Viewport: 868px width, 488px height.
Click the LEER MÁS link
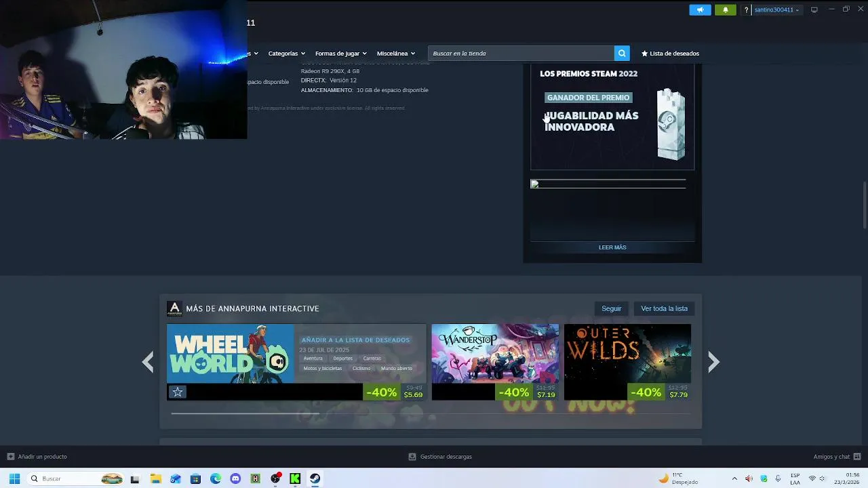(x=612, y=247)
